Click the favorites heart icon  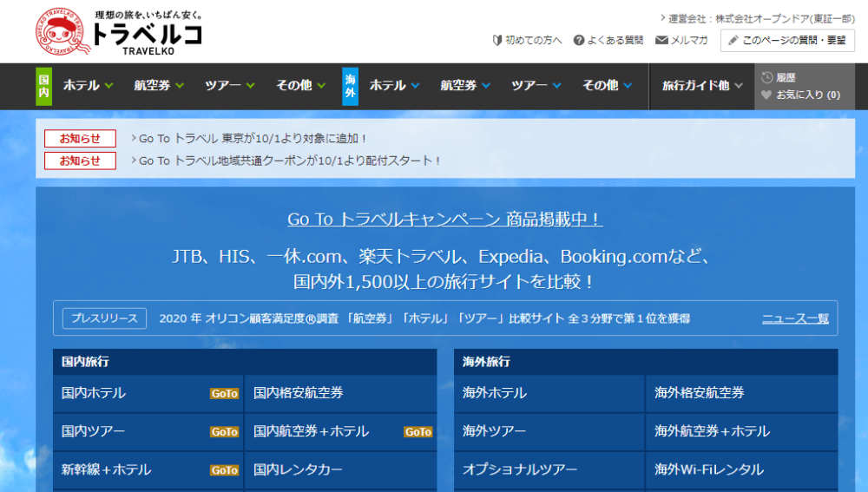tap(766, 95)
